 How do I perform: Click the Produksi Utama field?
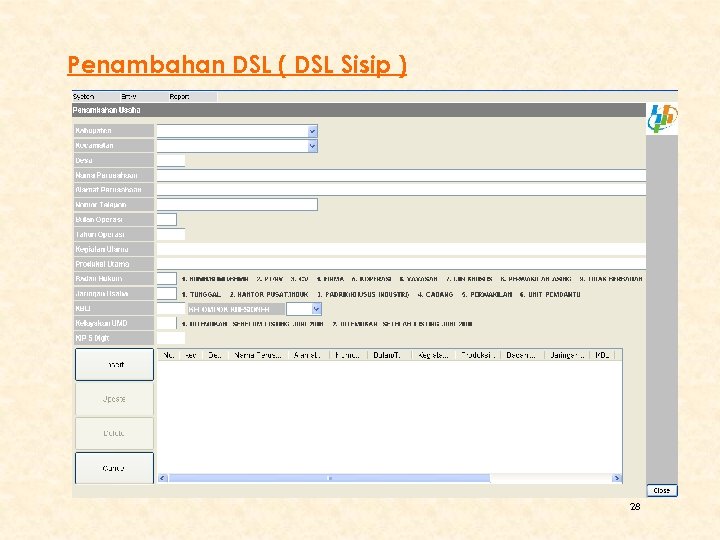401,264
